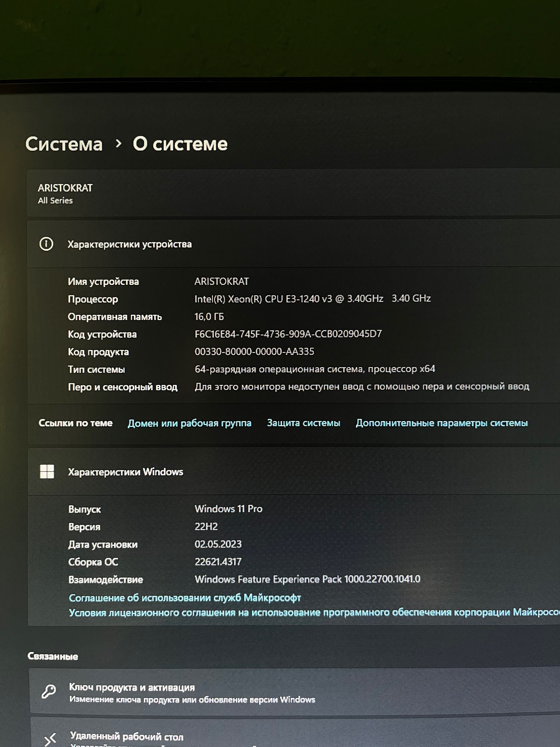Click the Оперативная память label

click(x=115, y=317)
